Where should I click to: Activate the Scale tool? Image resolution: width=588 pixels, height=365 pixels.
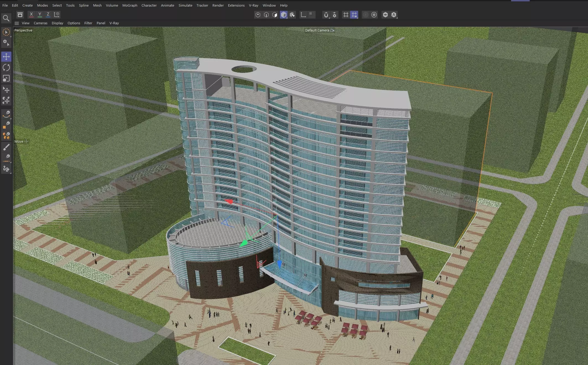click(x=6, y=79)
